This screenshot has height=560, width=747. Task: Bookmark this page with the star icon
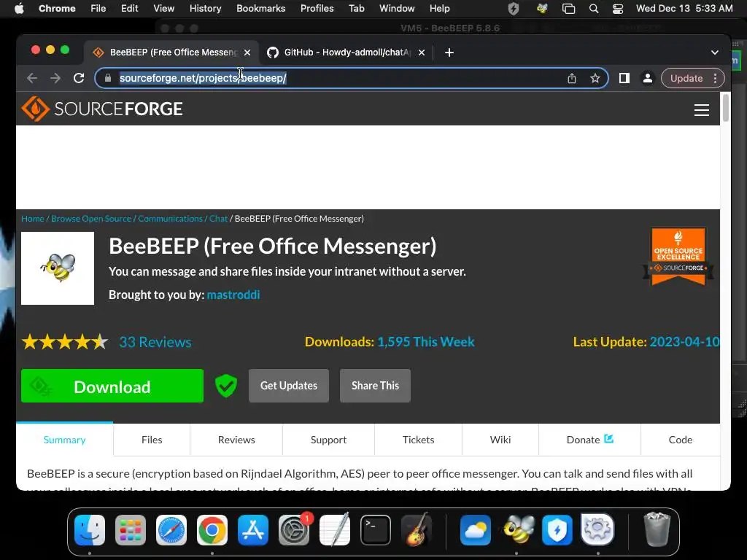click(595, 78)
